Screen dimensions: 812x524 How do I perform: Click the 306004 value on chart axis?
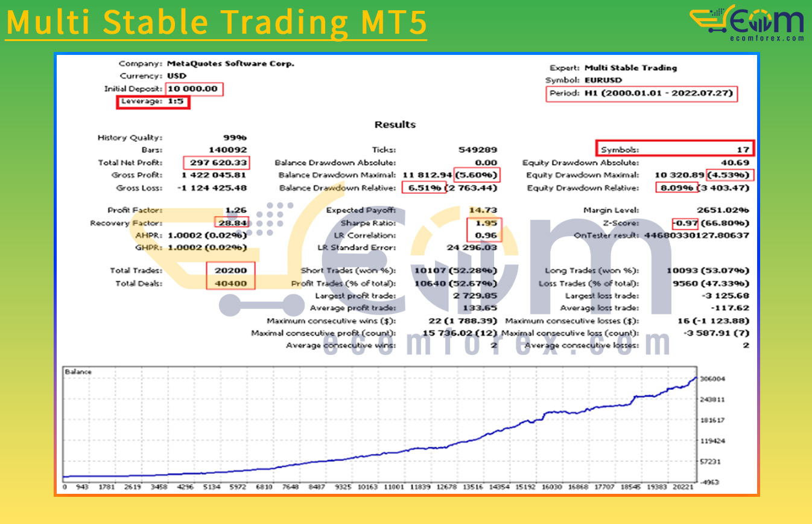click(x=711, y=379)
